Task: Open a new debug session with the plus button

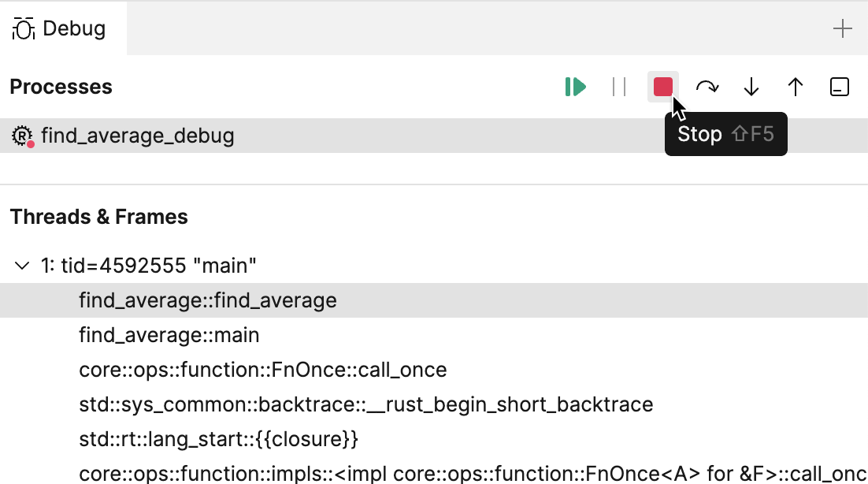Action: (x=842, y=28)
